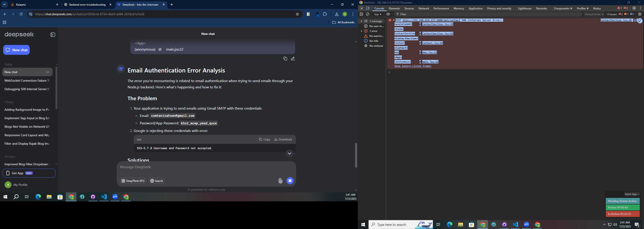This screenshot has height=229, width=644.
Task: Open the Chrome tab search dropdown
Action: pos(4,4)
